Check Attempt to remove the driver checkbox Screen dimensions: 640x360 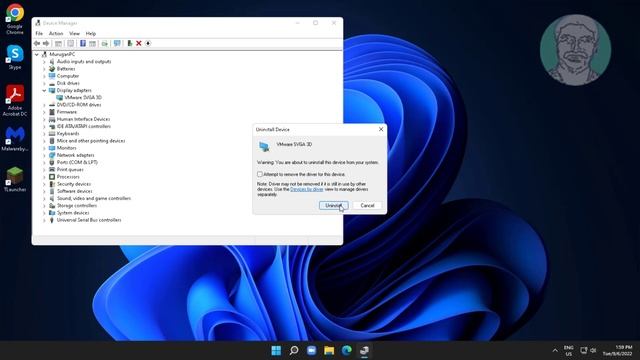point(260,174)
